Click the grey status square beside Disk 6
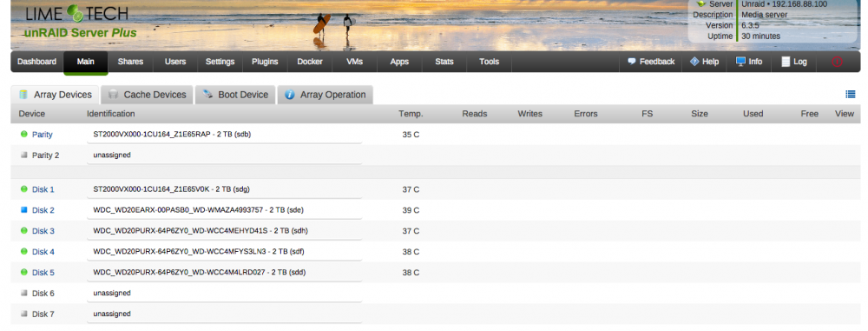 pos(23,293)
